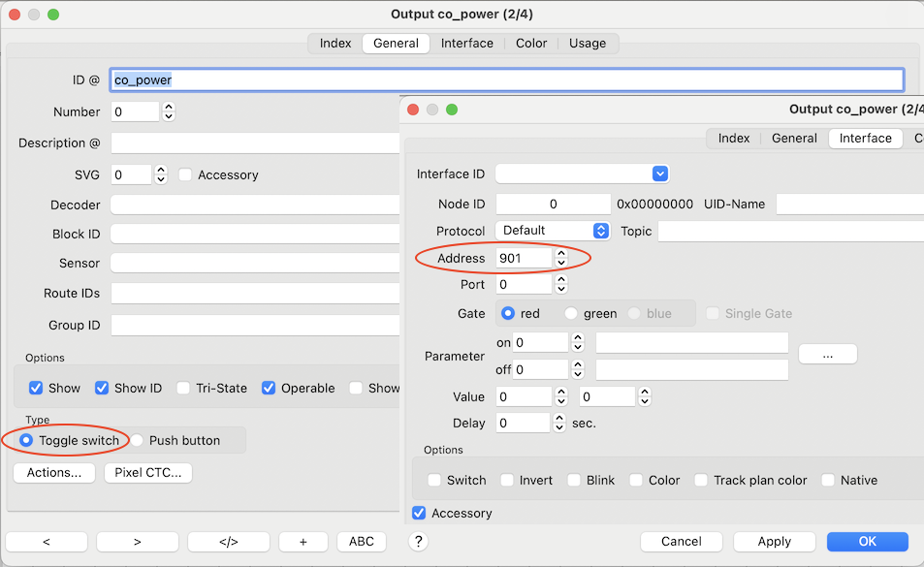924x567 pixels.
Task: Open the Interface ID dropdown
Action: pos(582,174)
